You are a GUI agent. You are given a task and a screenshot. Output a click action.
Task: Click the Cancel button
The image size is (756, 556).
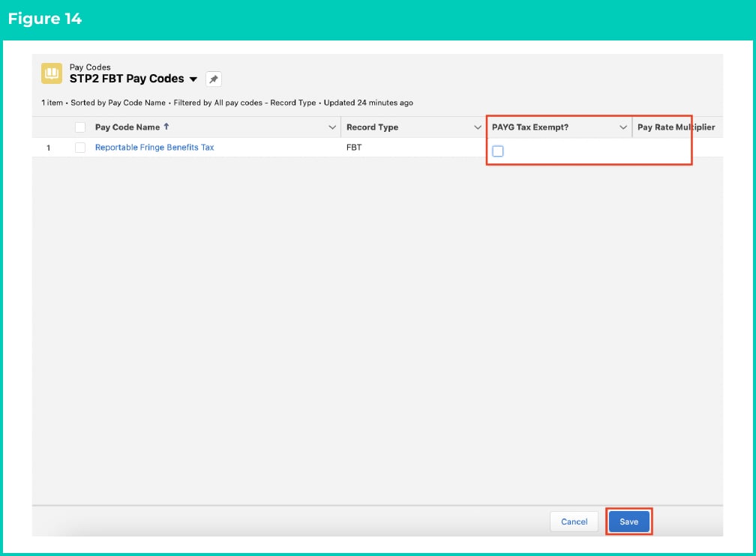tap(574, 522)
